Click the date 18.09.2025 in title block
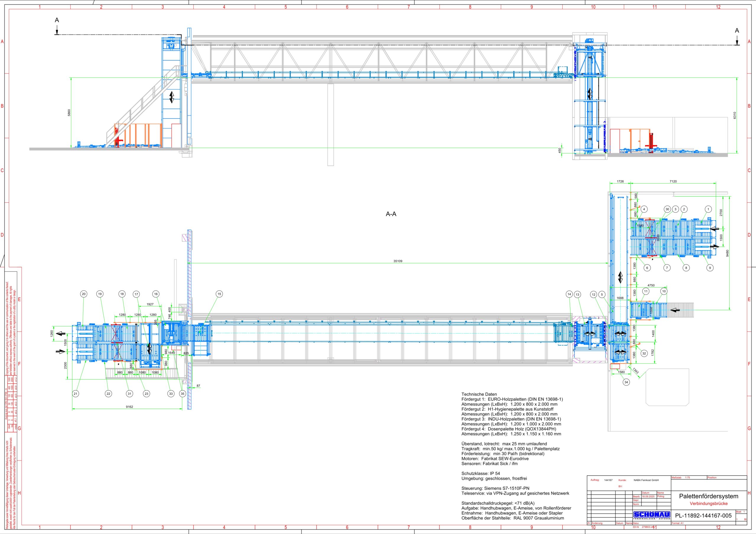The height and width of the screenshot is (534, 756). pyautogui.click(x=648, y=496)
